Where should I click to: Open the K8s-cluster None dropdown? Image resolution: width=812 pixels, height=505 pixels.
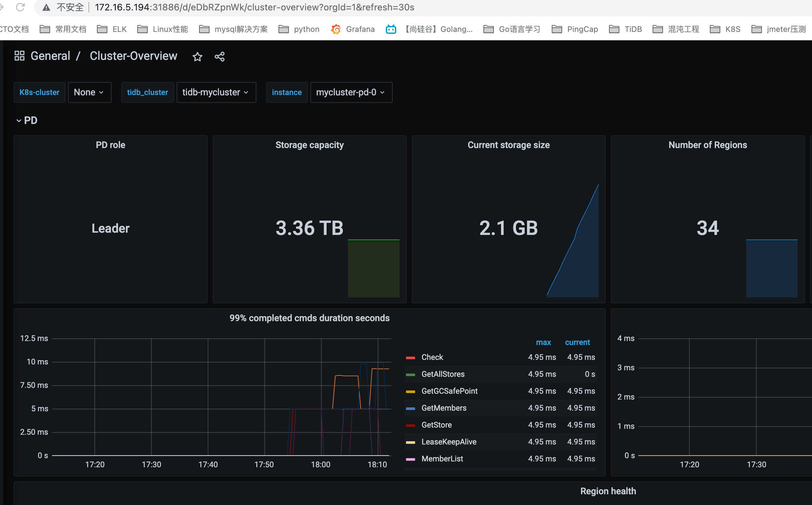89,92
